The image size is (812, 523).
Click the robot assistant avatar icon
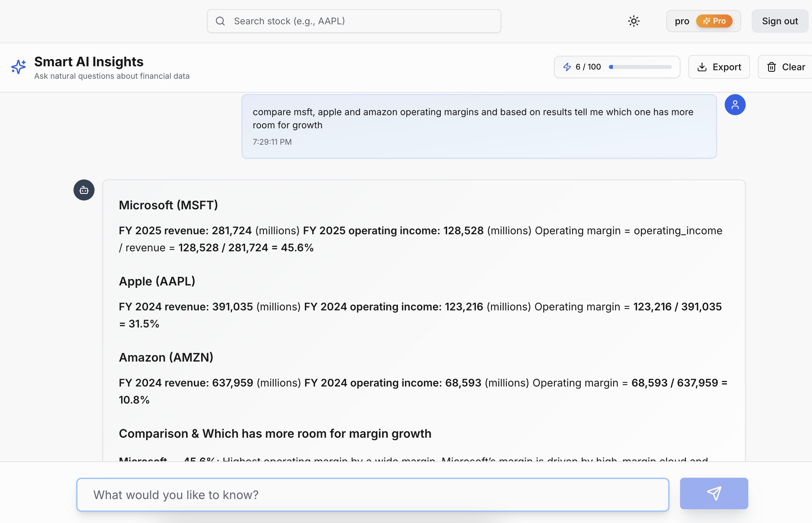point(84,190)
